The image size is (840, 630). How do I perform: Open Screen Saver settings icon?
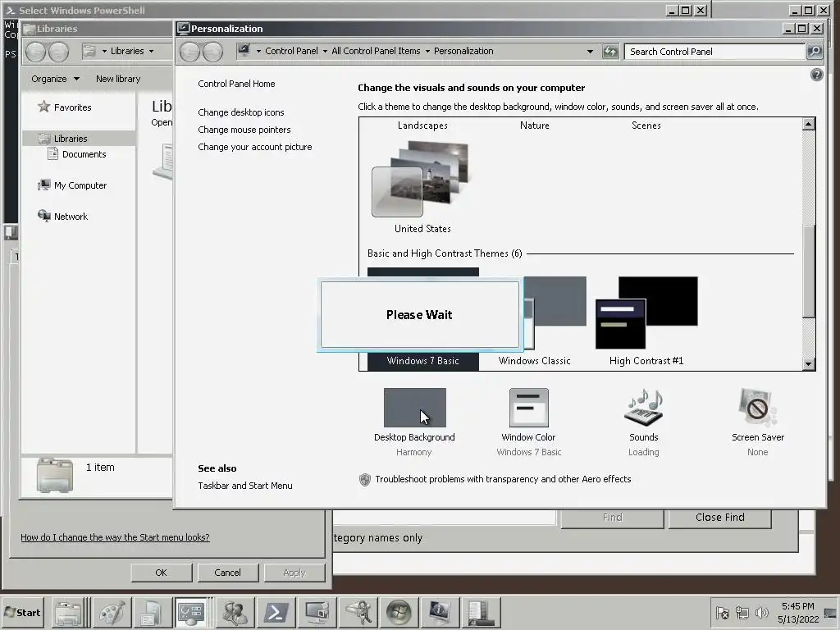pyautogui.click(x=757, y=408)
